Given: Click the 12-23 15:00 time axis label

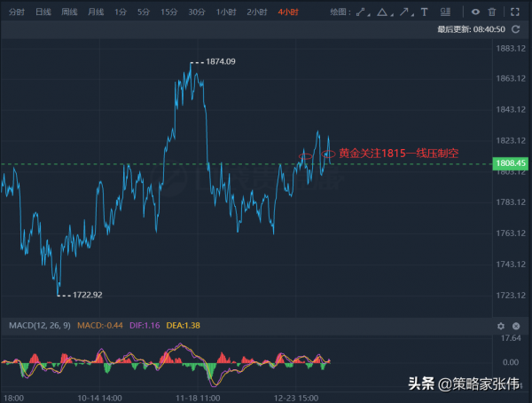Looking at the screenshot, I should click(x=296, y=398).
